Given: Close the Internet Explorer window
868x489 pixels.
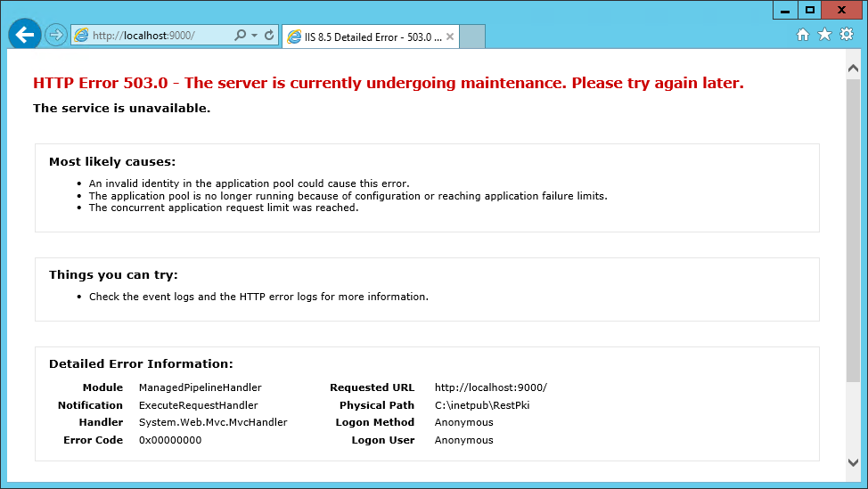Looking at the screenshot, I should click(842, 10).
